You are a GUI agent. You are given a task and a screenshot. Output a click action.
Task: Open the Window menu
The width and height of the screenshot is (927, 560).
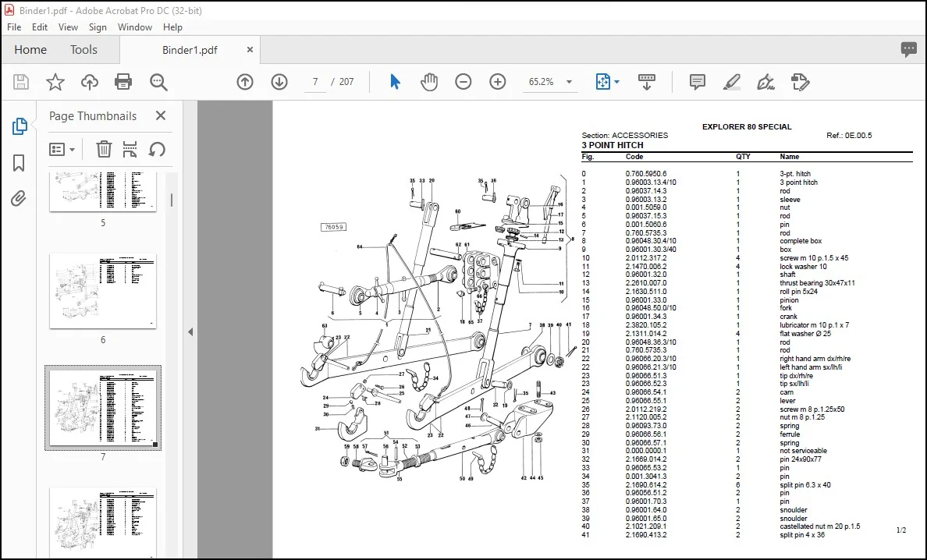coord(135,27)
